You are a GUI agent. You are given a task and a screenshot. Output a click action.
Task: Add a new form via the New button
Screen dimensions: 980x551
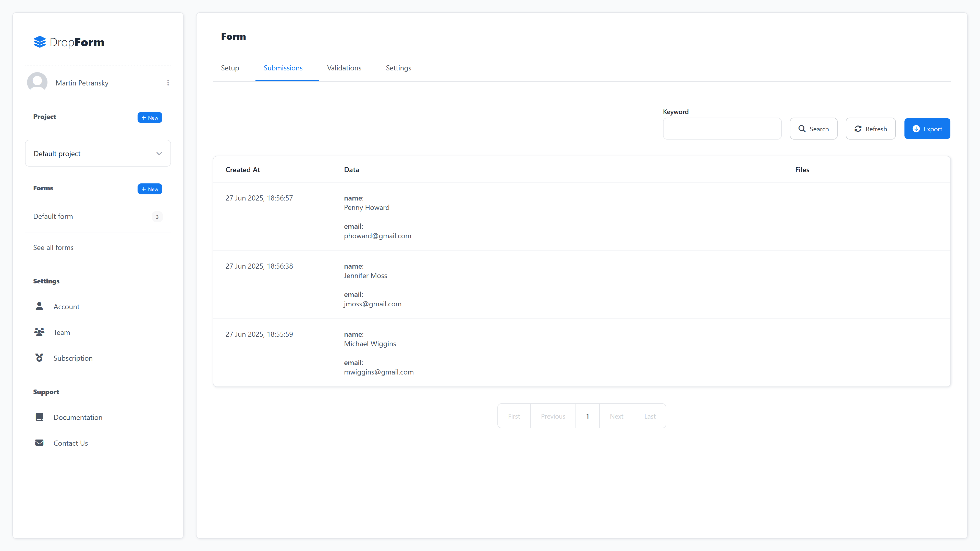[150, 189]
